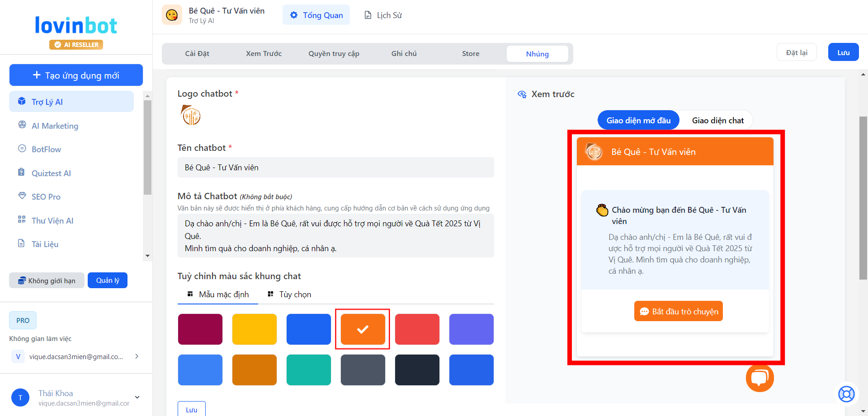
Task: Open Tài Liệu in sidebar
Action: click(45, 244)
